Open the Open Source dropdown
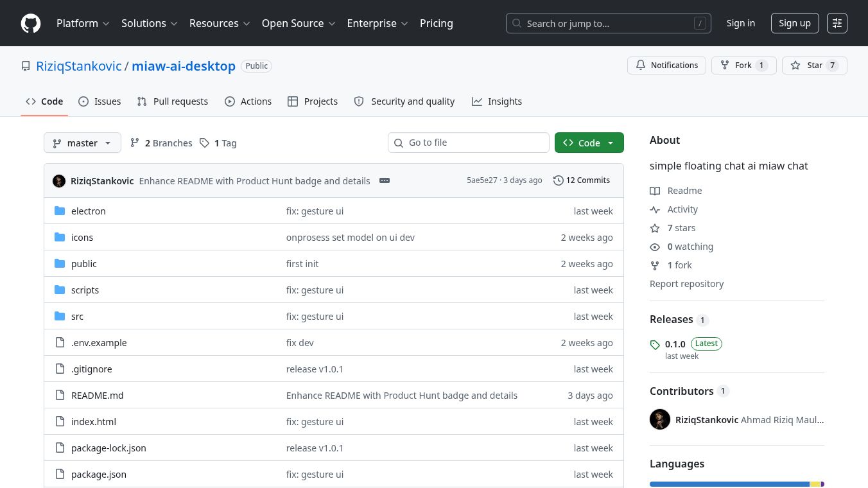The width and height of the screenshot is (868, 488). [299, 23]
